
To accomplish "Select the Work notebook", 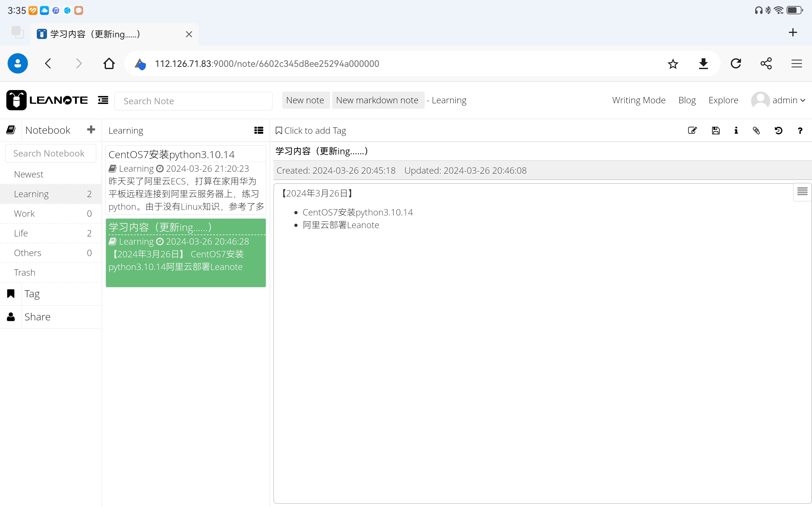I will tap(24, 214).
